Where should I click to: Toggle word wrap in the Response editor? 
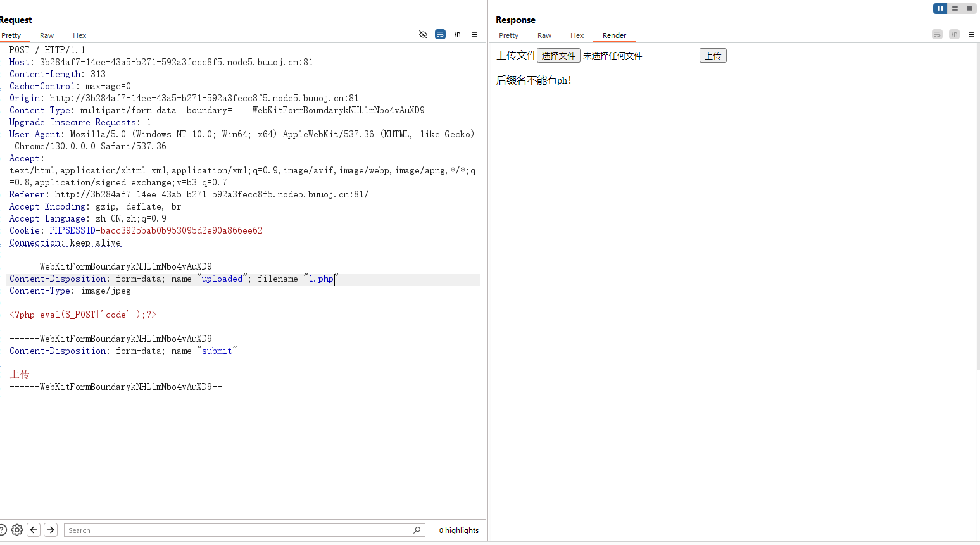click(x=937, y=34)
